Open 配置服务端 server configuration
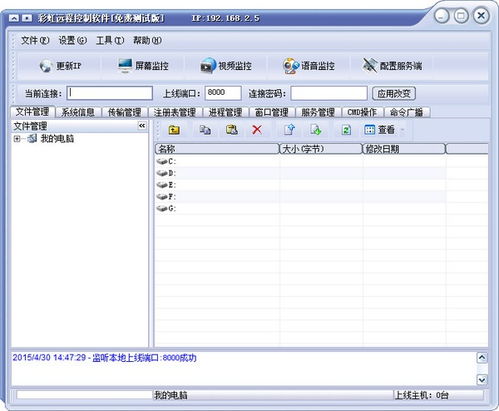499x411 pixels. [x=392, y=66]
